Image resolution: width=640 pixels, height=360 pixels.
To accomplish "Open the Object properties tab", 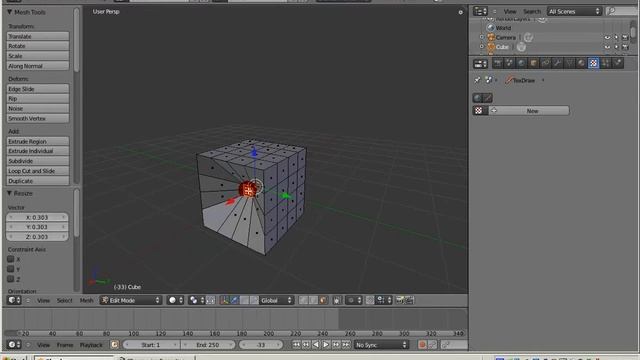I will [533, 63].
